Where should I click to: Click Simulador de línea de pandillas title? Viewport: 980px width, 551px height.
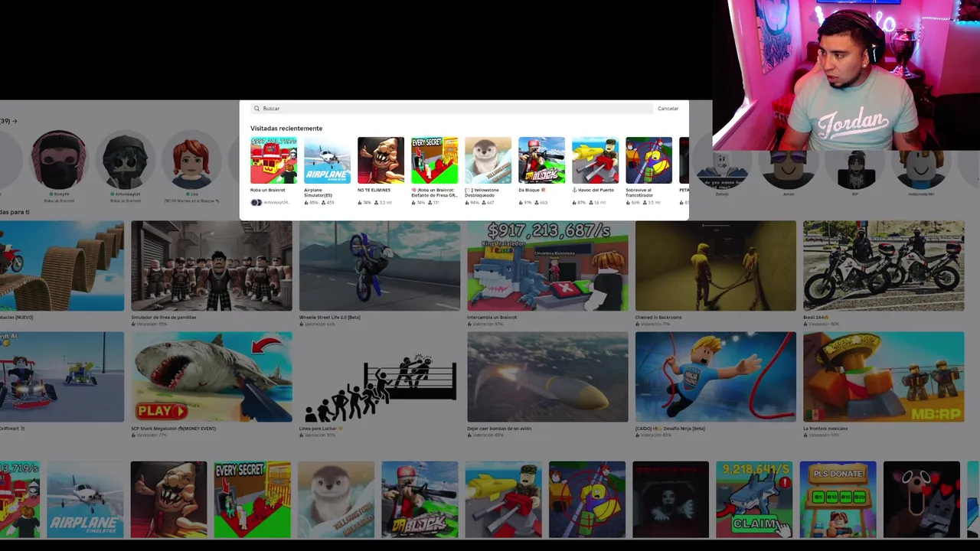[164, 317]
